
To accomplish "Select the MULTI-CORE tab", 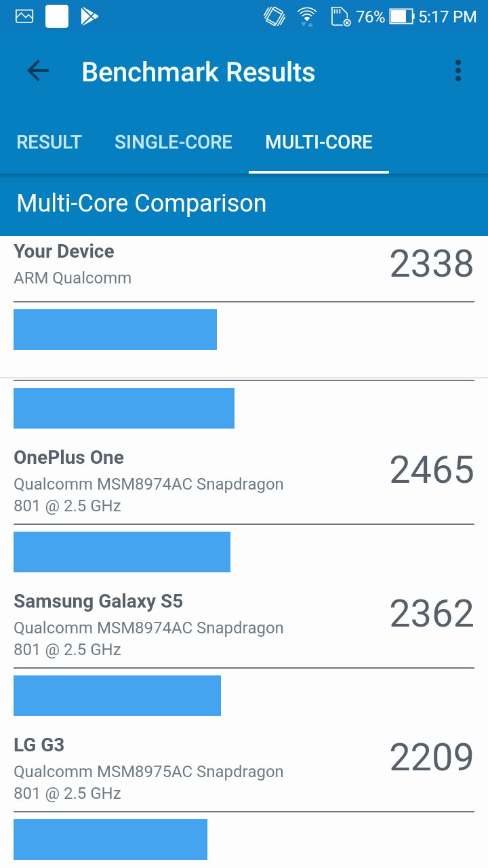I will pos(319,142).
